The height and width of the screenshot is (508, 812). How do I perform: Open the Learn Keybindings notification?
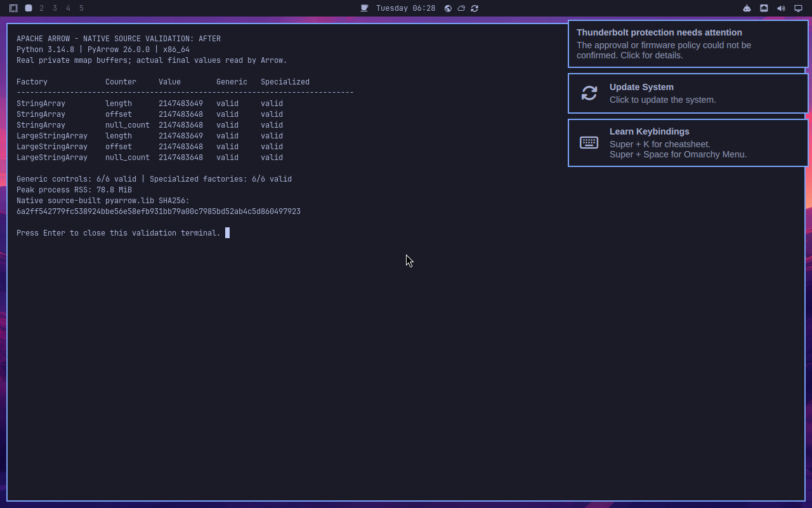point(688,143)
